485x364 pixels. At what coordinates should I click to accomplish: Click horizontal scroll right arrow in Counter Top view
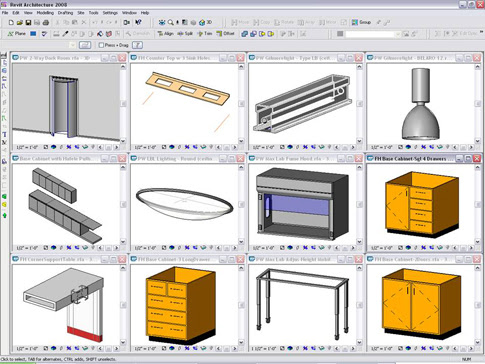click(x=235, y=147)
